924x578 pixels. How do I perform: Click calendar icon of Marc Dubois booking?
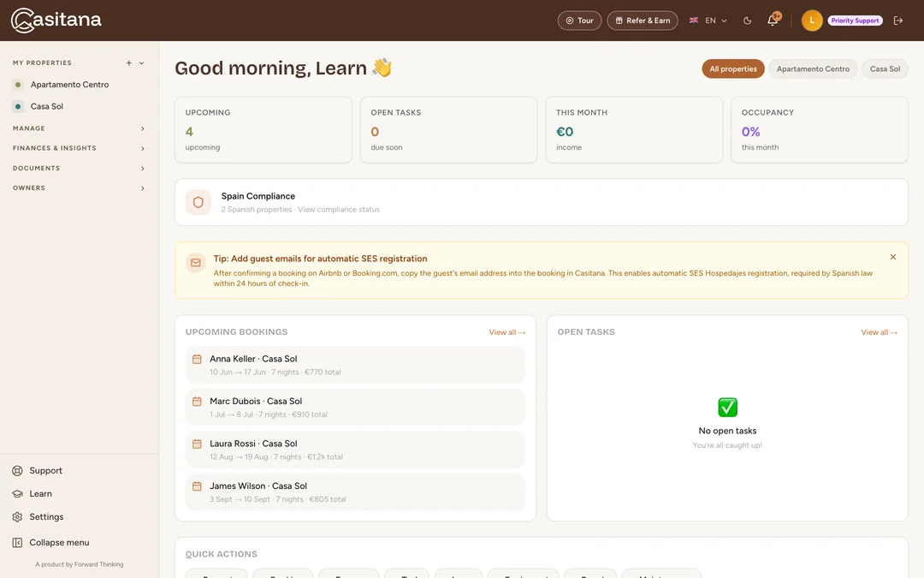[197, 402]
